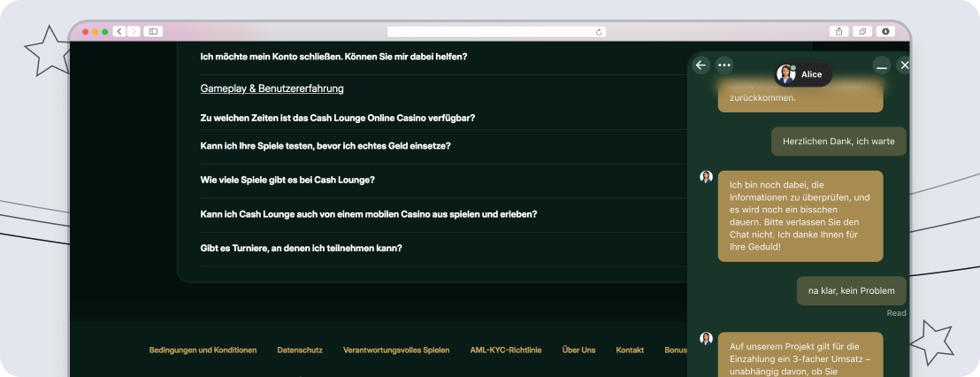Viewport: 980px width, 377px height.
Task: Click the browser address bar
Action: point(496,32)
